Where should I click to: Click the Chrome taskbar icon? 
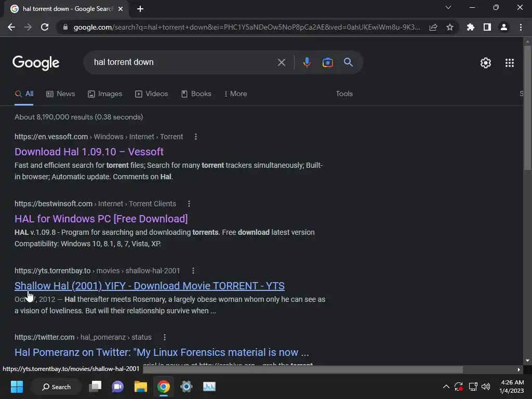click(164, 387)
